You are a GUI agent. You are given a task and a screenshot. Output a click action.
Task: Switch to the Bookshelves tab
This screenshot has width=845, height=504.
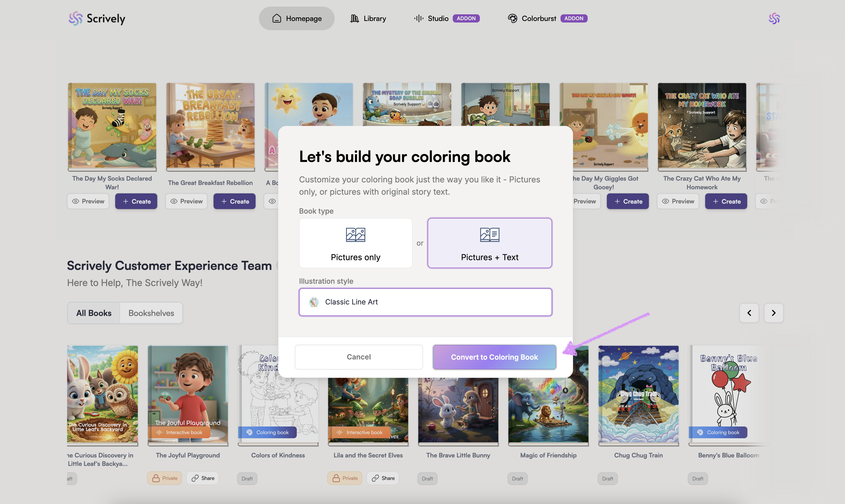click(x=151, y=313)
